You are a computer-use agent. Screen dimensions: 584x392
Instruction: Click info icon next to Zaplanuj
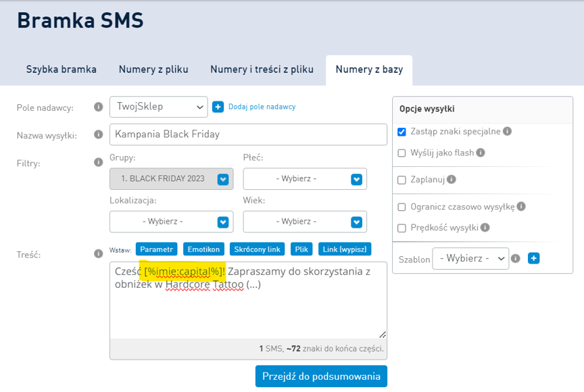click(x=452, y=180)
